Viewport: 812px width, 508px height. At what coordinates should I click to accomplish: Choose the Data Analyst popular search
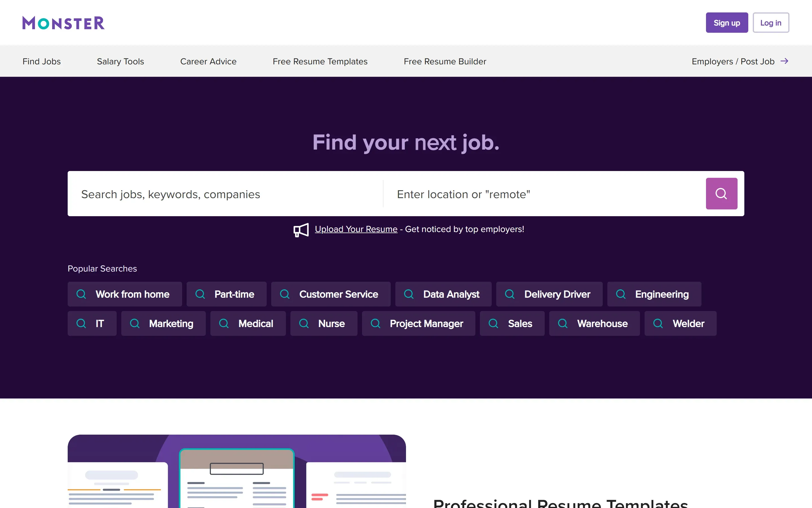point(443,294)
